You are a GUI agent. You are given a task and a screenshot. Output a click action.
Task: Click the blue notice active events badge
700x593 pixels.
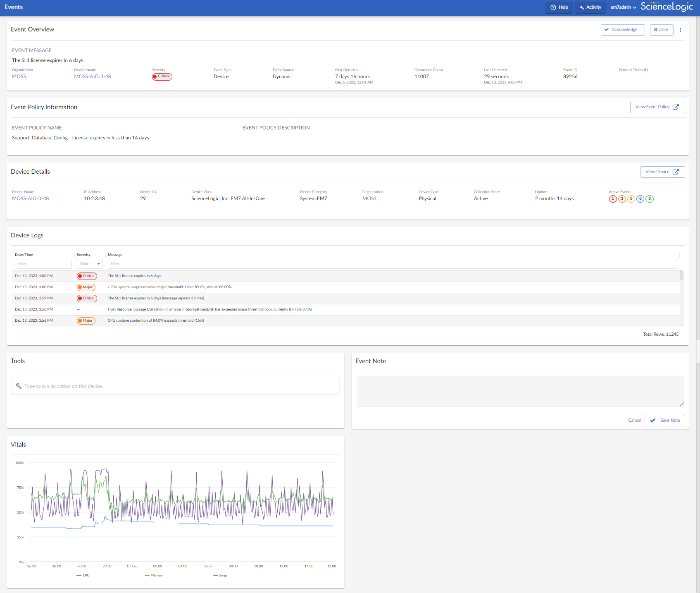640,199
